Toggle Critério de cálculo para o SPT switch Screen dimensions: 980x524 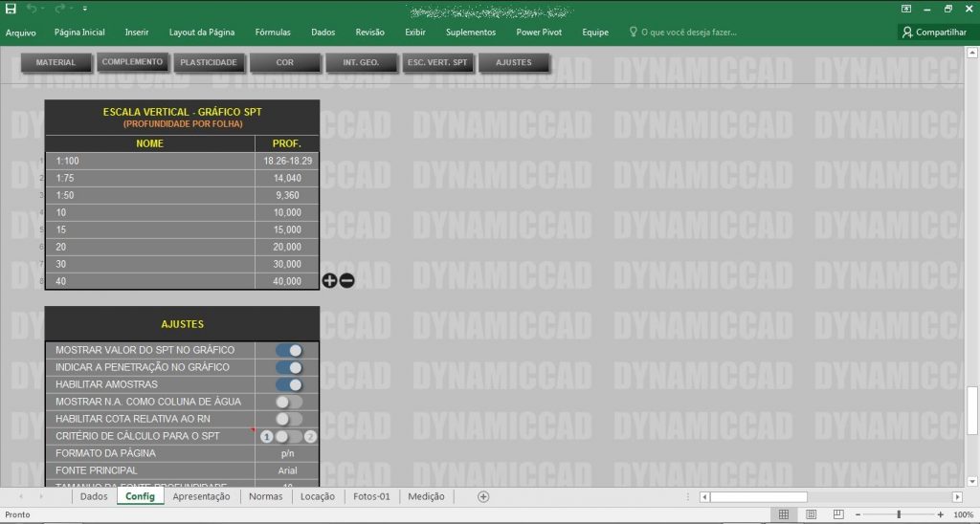[x=289, y=437]
